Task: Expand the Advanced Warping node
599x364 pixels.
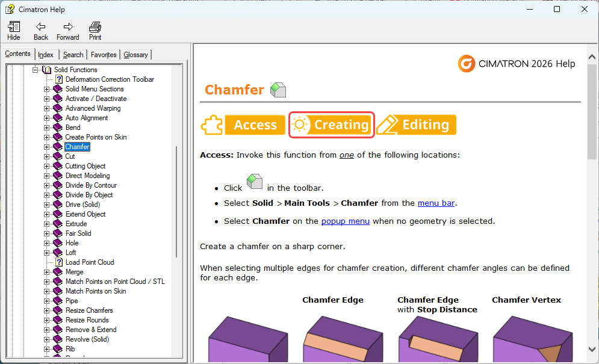Action: 46,108
